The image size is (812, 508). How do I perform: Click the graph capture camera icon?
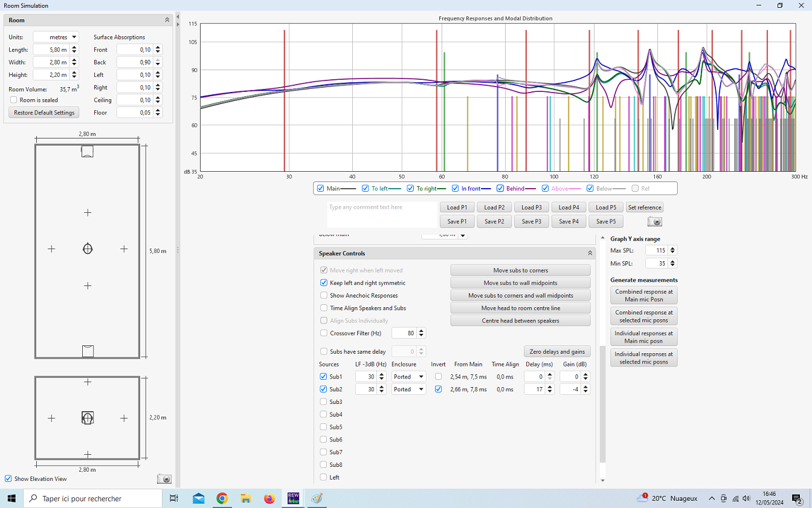pos(654,222)
